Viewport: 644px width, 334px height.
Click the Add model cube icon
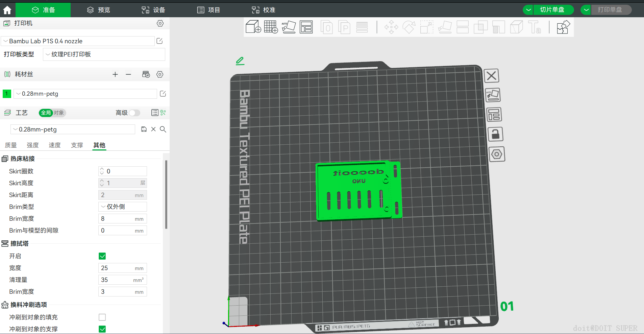pos(253,27)
